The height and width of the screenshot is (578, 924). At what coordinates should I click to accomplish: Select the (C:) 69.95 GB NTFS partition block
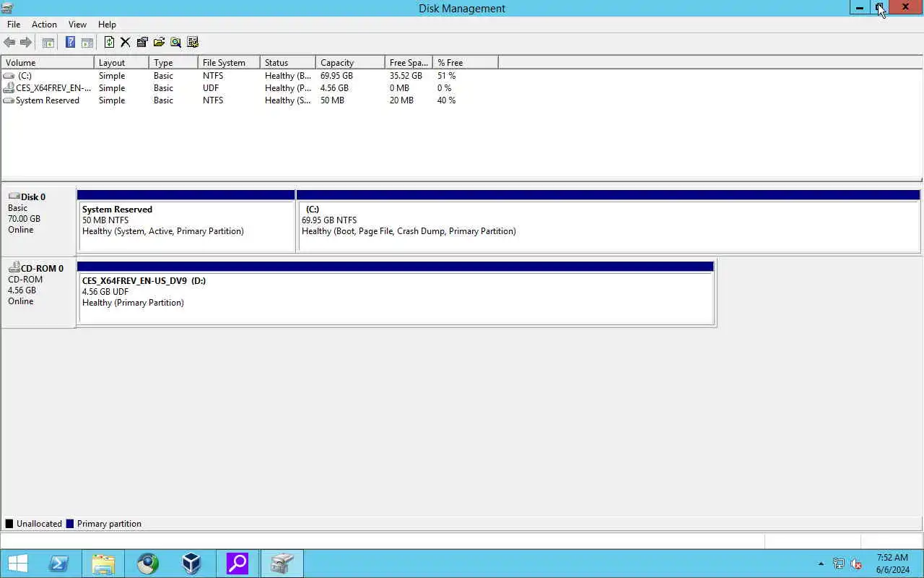tap(609, 221)
